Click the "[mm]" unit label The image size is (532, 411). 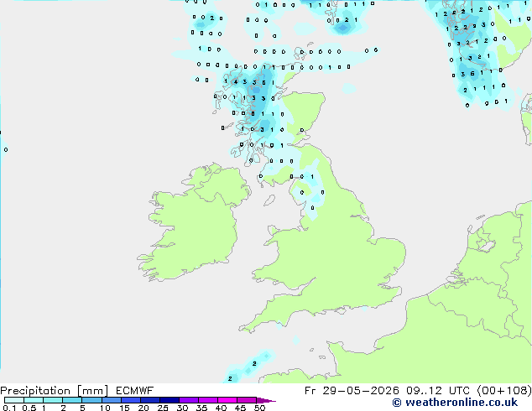(x=92, y=391)
